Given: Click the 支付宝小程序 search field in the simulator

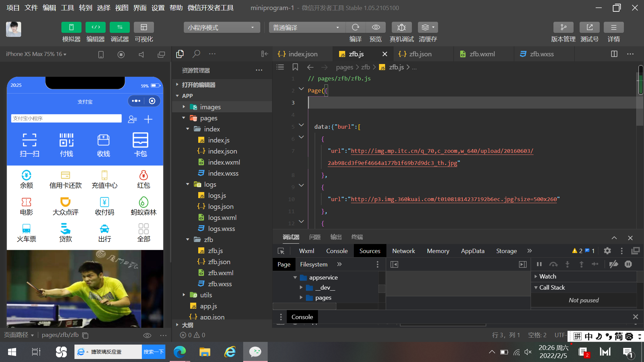Looking at the screenshot, I should coord(66,118).
